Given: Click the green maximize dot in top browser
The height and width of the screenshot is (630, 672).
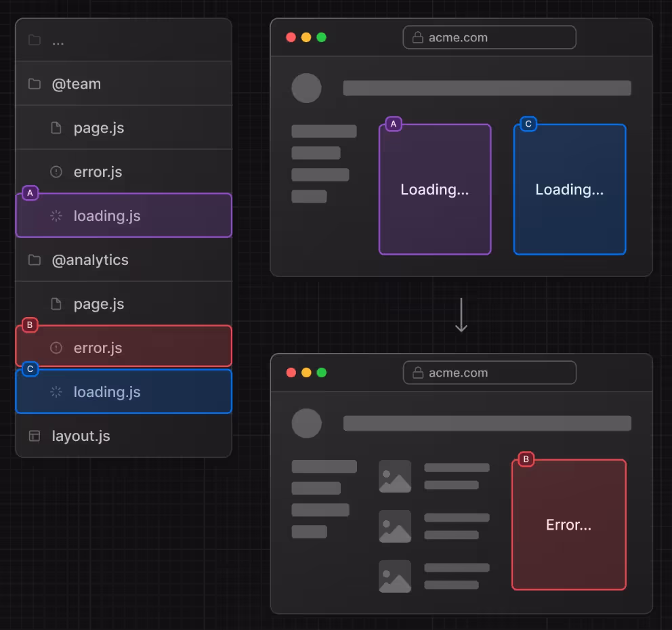Looking at the screenshot, I should point(321,37).
